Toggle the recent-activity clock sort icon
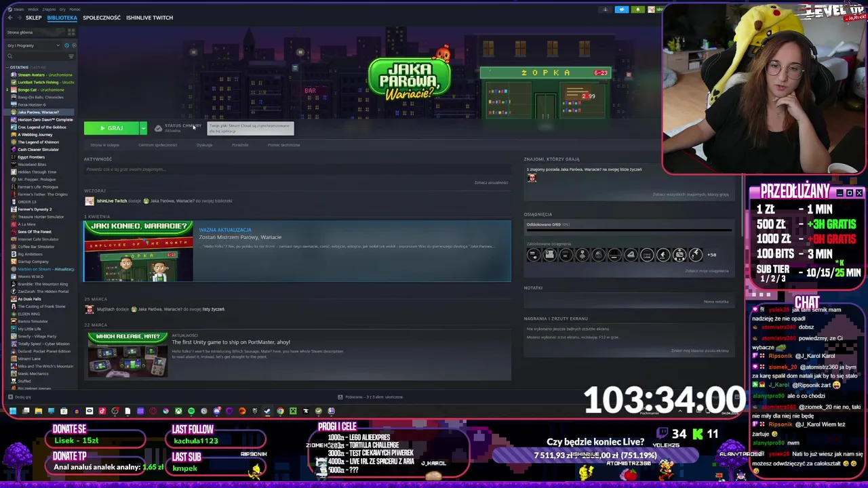The width and height of the screenshot is (868, 488). [x=66, y=45]
